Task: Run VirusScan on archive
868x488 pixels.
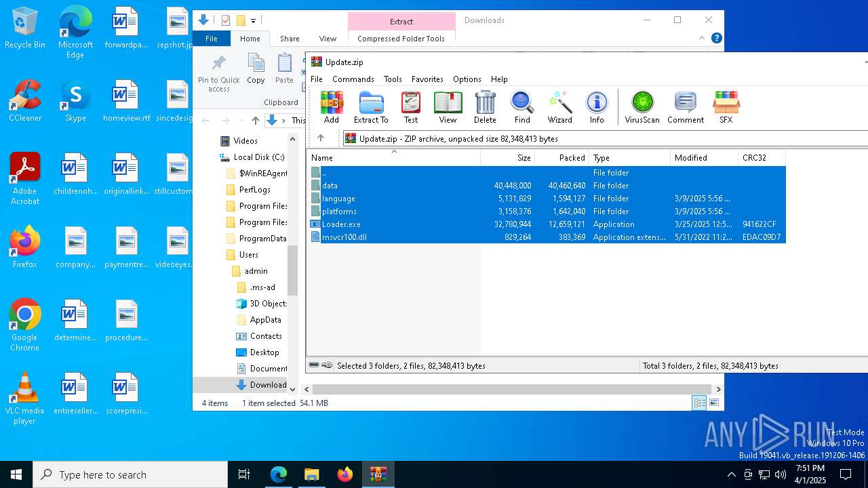Action: 642,108
